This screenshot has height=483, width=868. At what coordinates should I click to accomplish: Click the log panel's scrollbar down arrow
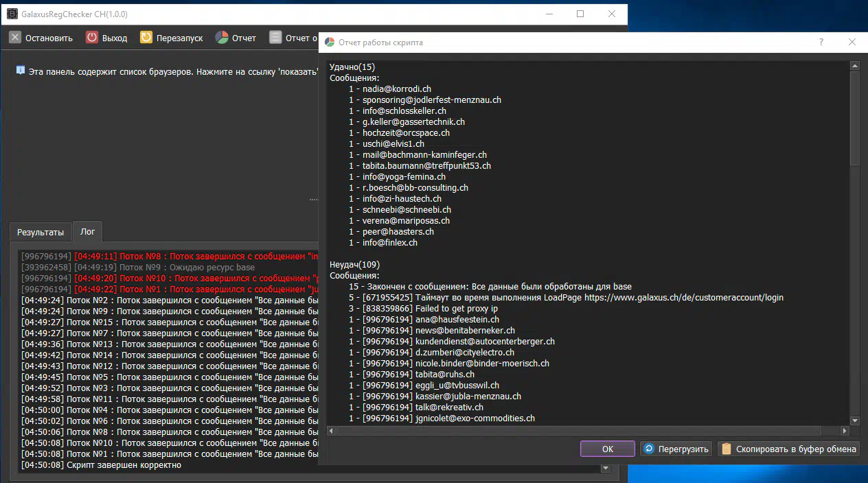606,468
